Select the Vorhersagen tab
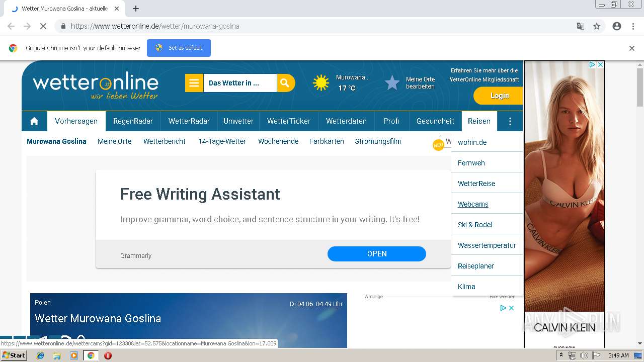 (76, 121)
